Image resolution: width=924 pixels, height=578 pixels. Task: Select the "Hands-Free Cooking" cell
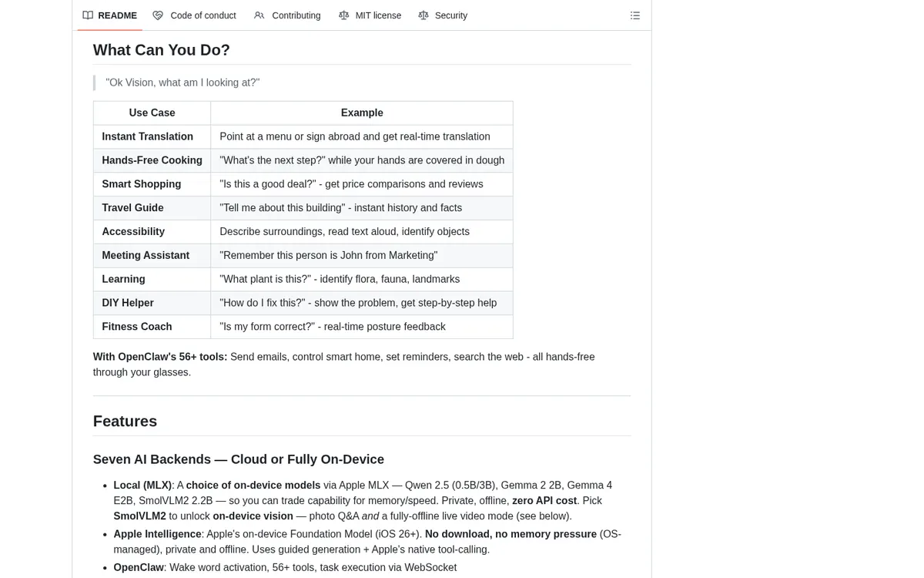152,160
